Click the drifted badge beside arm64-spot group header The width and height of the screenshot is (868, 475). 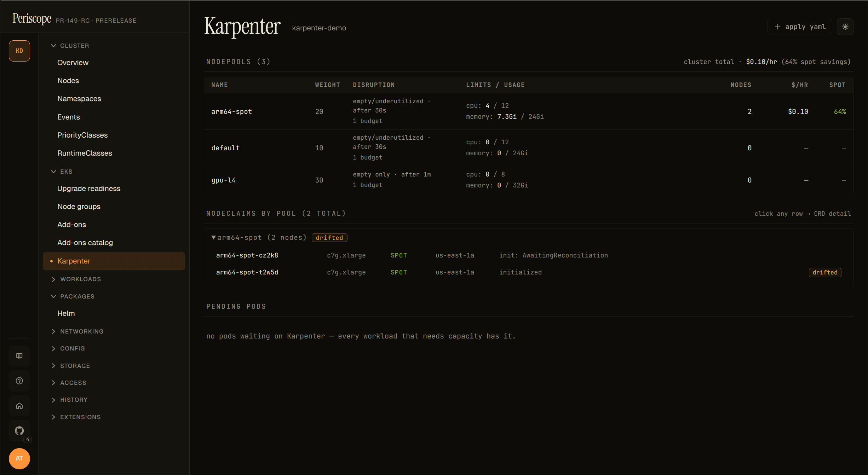[329, 238]
